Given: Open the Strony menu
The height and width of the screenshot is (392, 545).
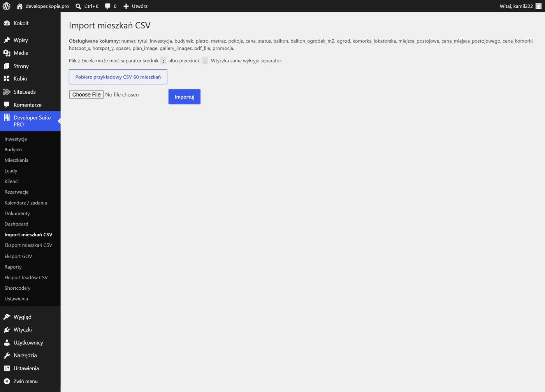Looking at the screenshot, I should (30, 66).
